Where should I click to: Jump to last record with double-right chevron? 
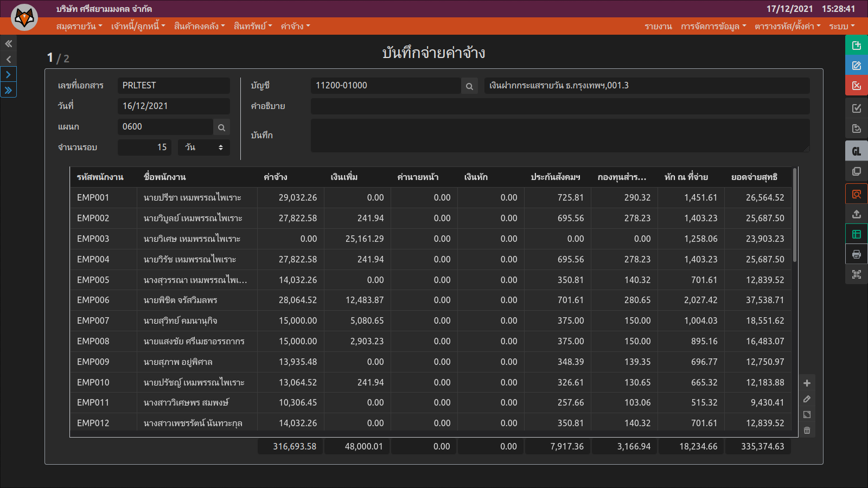pyautogui.click(x=8, y=90)
